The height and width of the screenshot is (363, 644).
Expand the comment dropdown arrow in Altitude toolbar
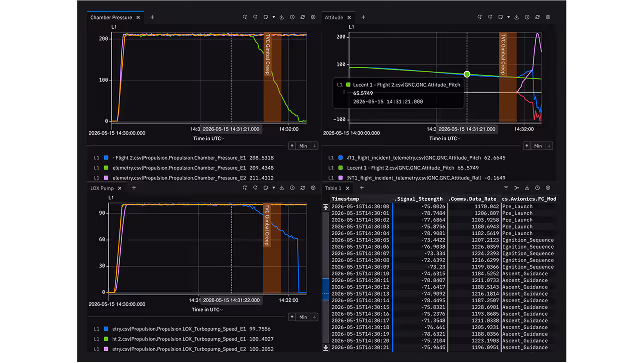coord(508,17)
